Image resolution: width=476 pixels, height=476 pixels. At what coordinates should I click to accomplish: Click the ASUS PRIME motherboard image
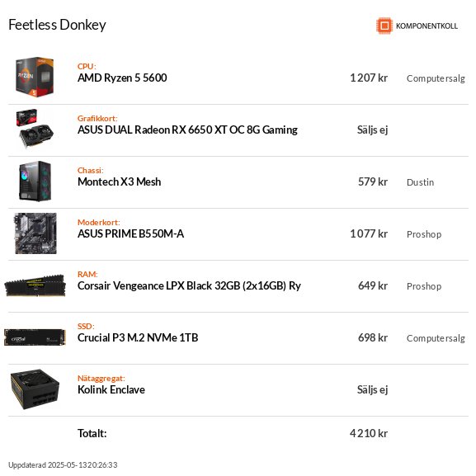[35, 233]
